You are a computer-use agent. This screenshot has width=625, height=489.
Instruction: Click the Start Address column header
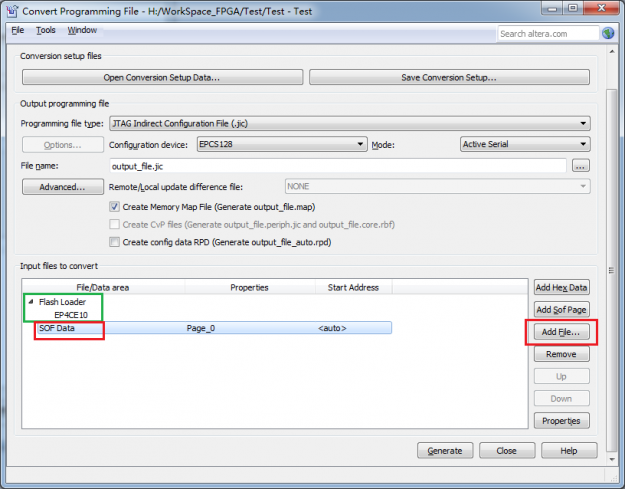353,287
